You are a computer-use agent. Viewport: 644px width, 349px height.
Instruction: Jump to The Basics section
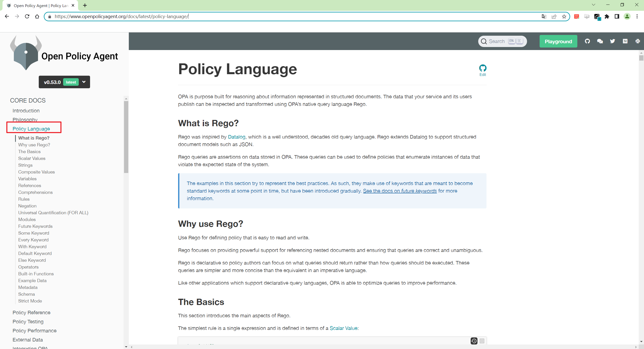click(x=29, y=151)
